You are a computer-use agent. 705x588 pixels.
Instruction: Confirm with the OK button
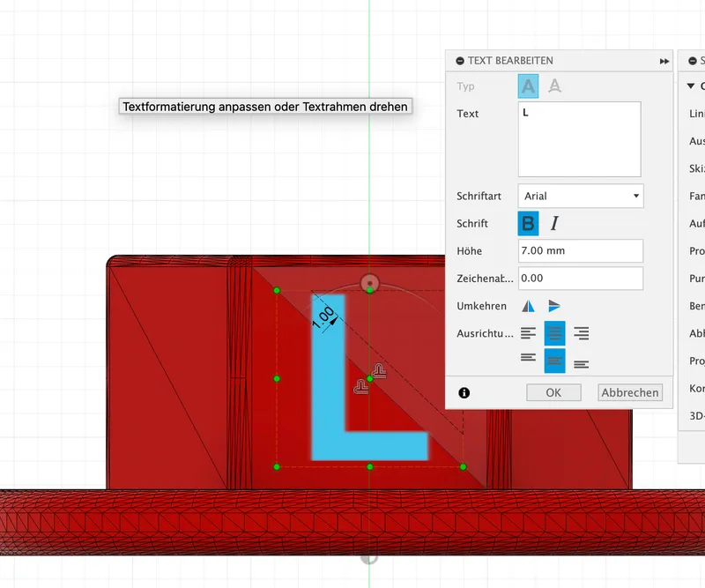[x=553, y=392]
